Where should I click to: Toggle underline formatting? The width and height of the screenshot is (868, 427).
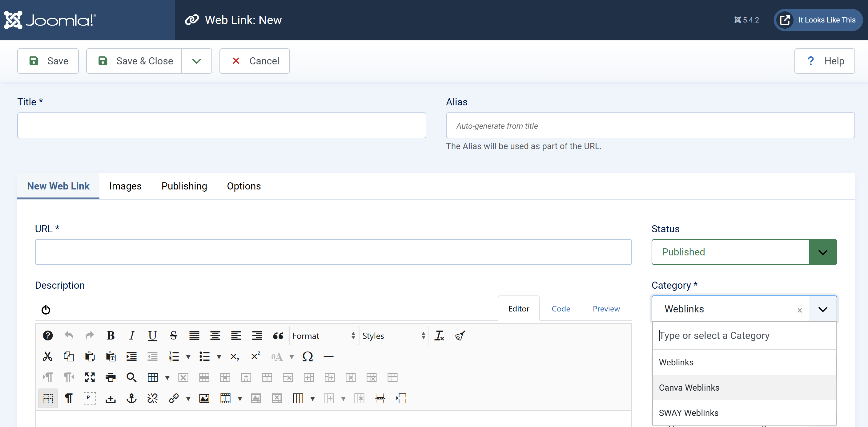tap(152, 335)
